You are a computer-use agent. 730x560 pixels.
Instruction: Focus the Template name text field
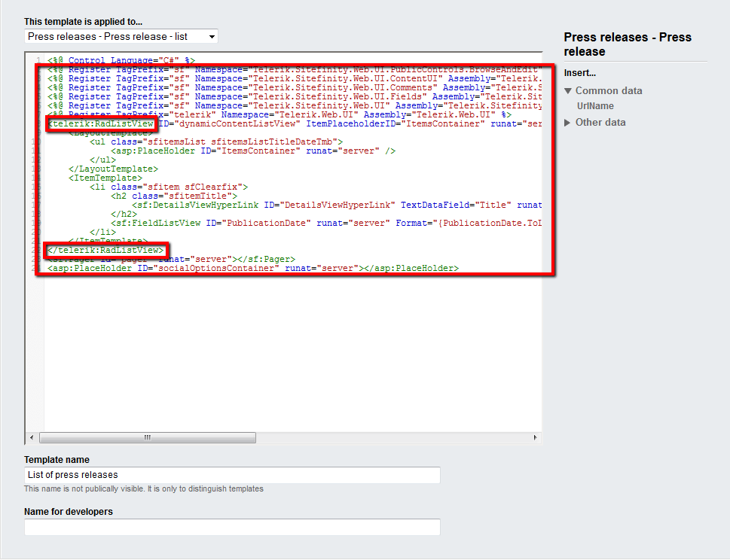click(x=232, y=475)
